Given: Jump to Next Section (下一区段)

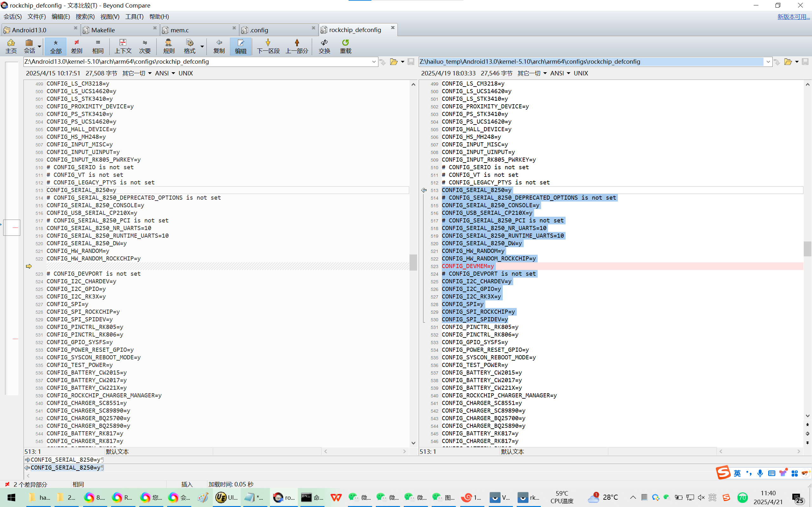Looking at the screenshot, I should pos(268,46).
